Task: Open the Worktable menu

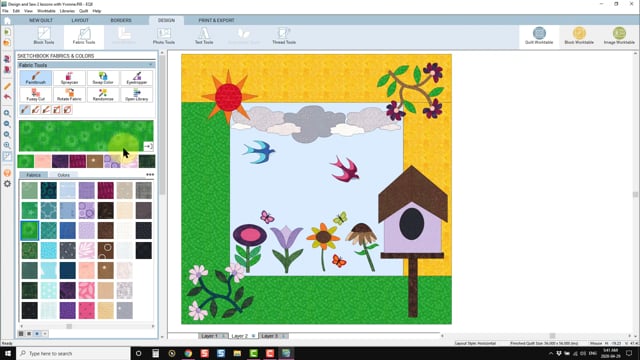Action: pyautogui.click(x=46, y=11)
